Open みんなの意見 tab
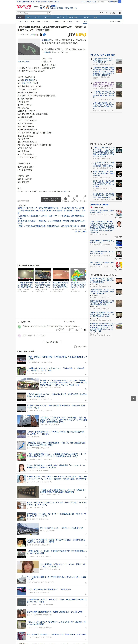This screenshot has height=644, width=138. 73,17
